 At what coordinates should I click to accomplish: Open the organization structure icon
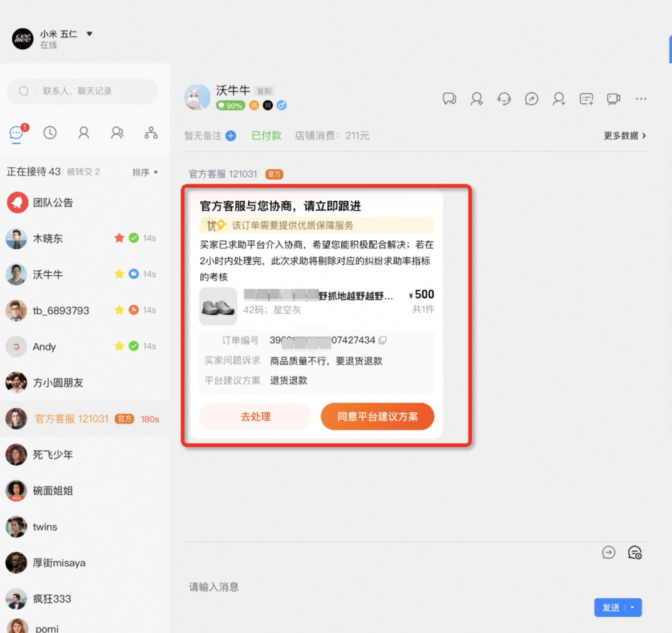[x=151, y=133]
